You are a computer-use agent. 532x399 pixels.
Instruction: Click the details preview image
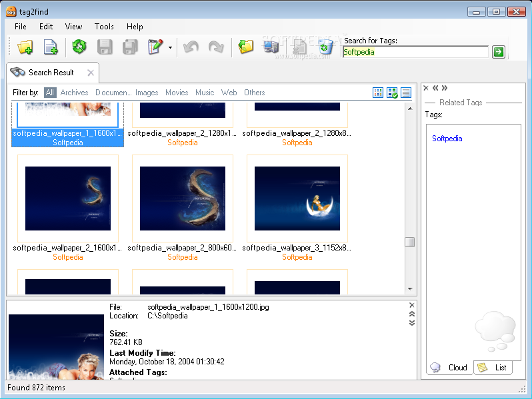(56, 346)
